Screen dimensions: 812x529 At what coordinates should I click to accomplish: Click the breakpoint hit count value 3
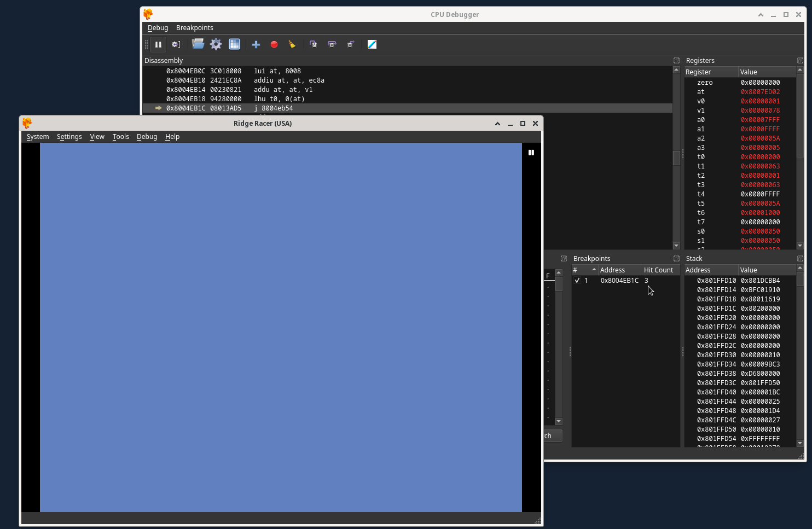[x=646, y=281]
